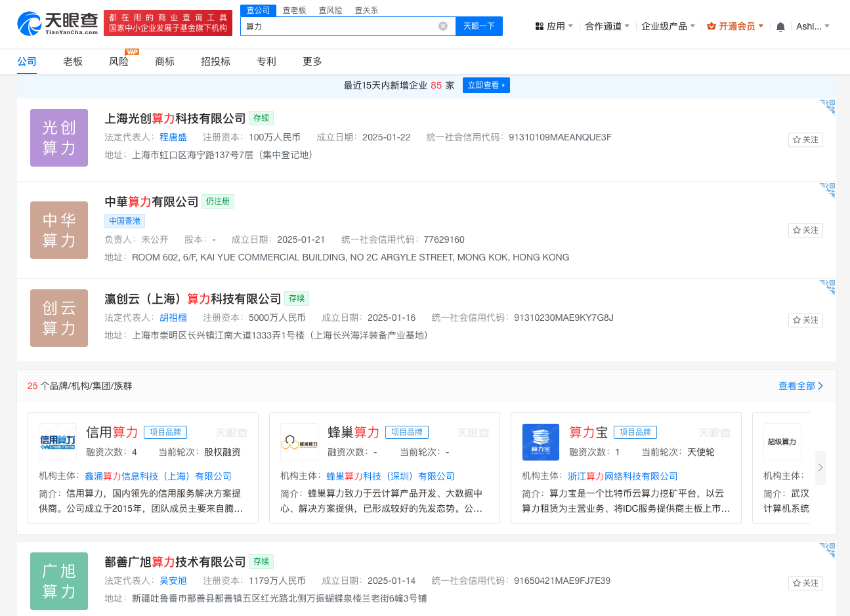Select the 查老板 search mode tab
Viewport: 850px width, 616px height.
[295, 10]
